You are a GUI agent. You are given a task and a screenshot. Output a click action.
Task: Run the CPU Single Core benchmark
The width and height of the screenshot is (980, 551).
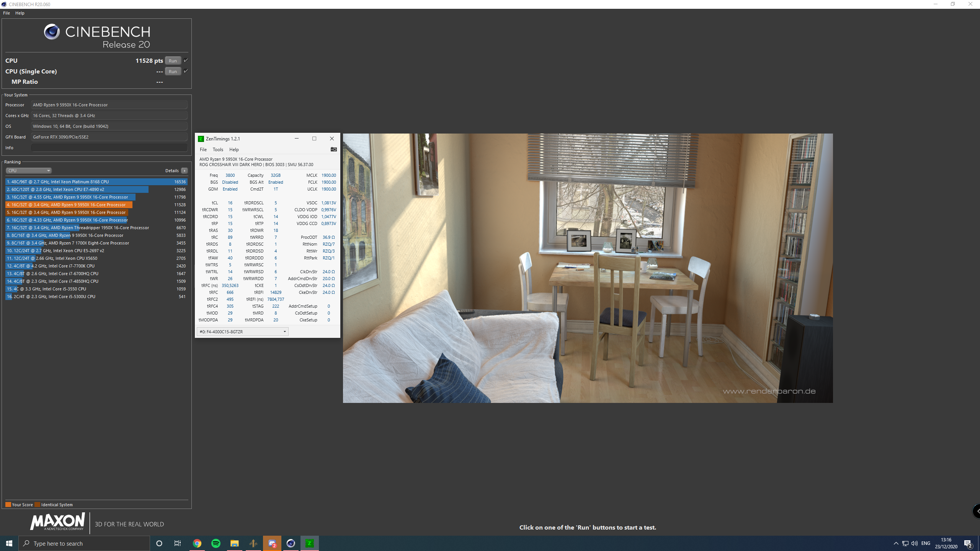point(173,71)
